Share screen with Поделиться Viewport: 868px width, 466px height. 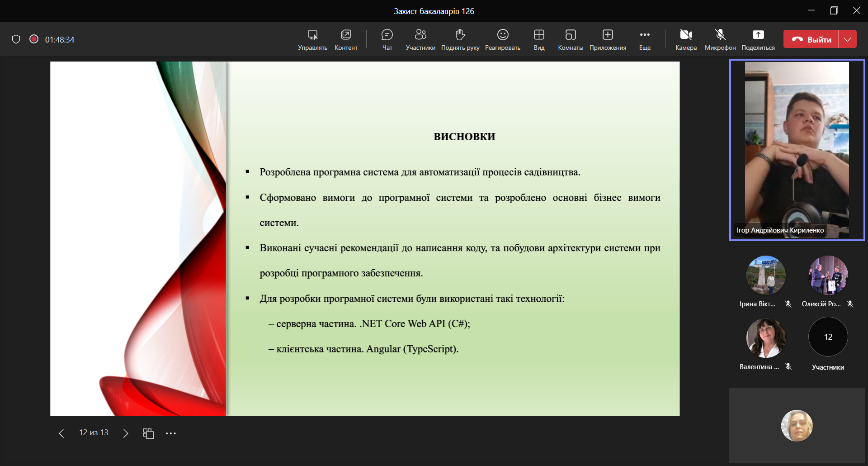(758, 40)
